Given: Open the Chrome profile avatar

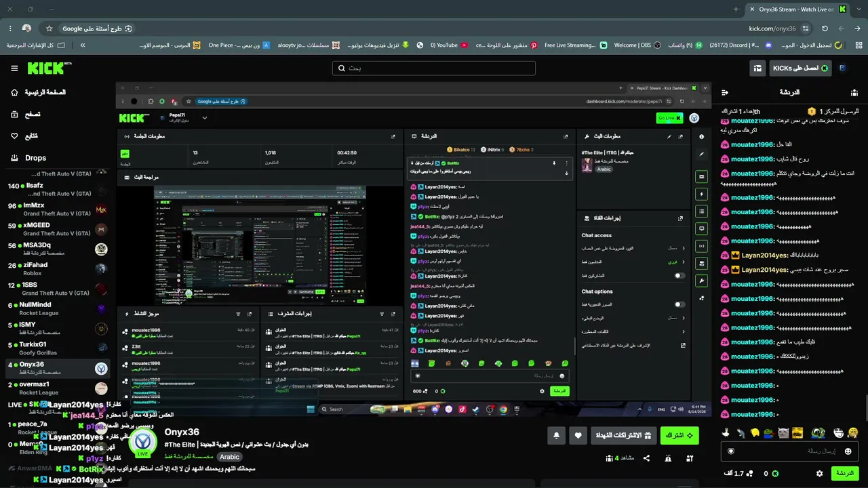Looking at the screenshot, I should (x=26, y=28).
